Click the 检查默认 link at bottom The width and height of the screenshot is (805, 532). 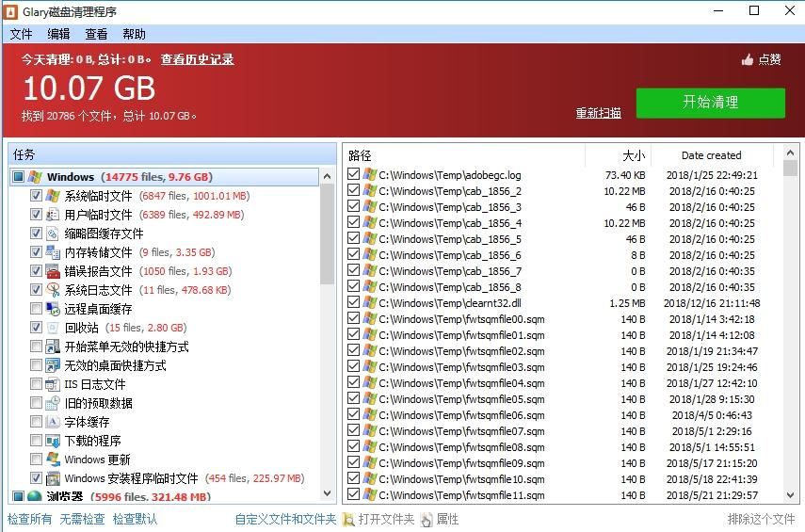click(x=135, y=519)
